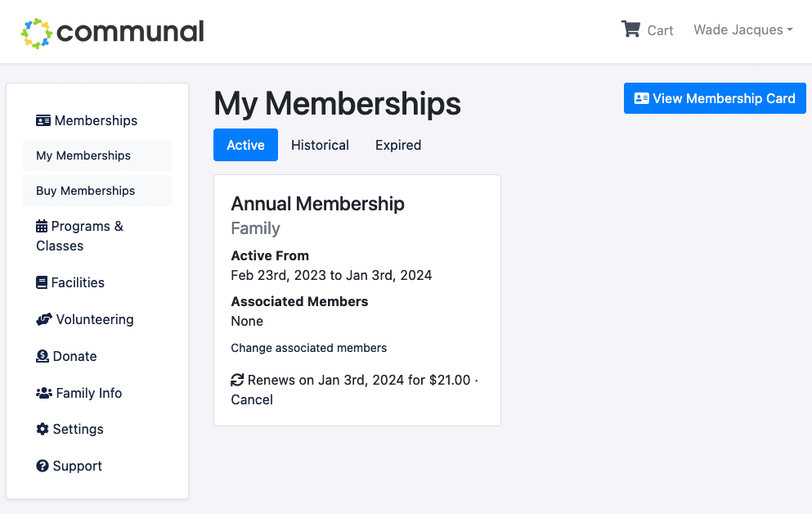
Task: Click the shopping Cart icon
Action: pos(630,28)
